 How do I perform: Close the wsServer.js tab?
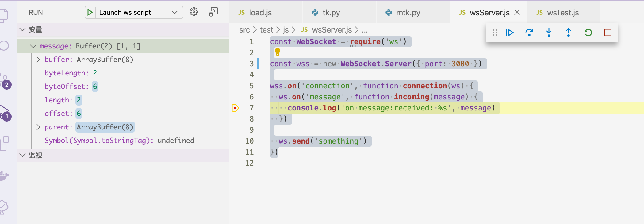(x=517, y=12)
